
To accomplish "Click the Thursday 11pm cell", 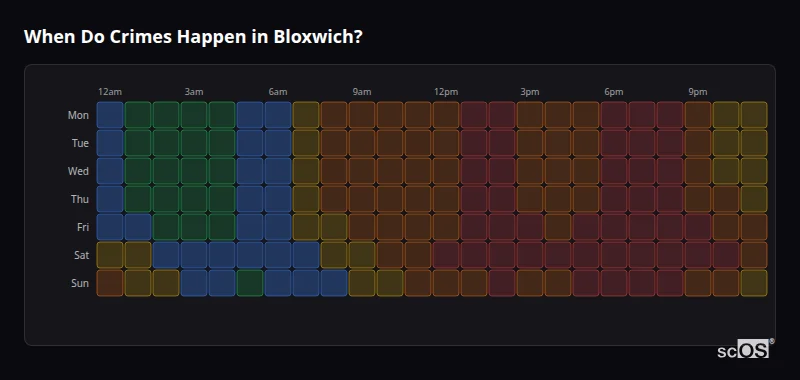I will [754, 199].
